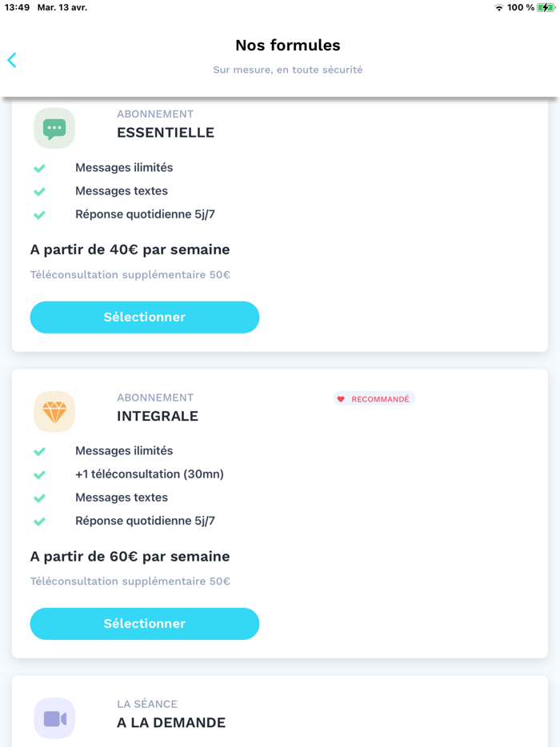Viewport: 560px width, 747px height.
Task: Select the Integrale subscription plan
Action: point(145,624)
